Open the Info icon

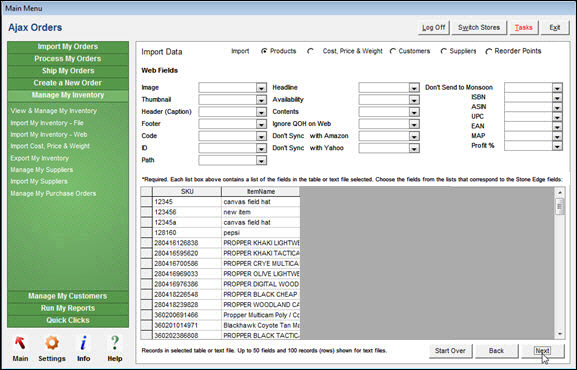(84, 343)
